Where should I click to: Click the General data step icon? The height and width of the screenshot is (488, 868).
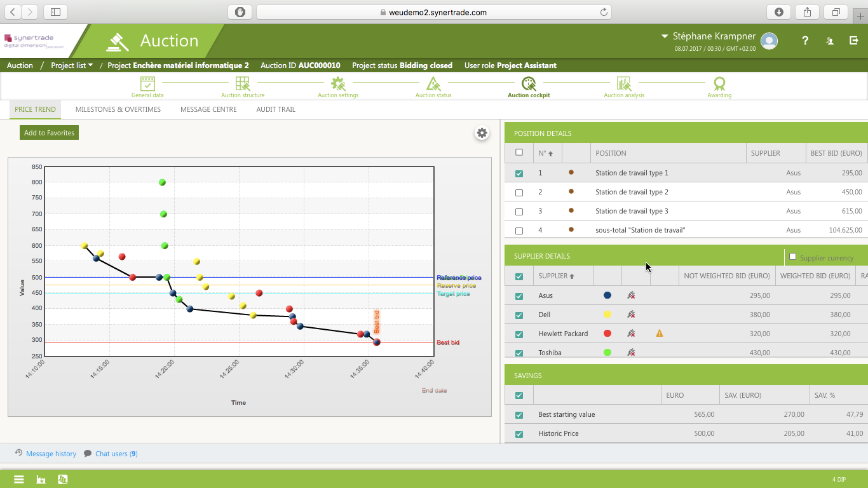point(147,83)
